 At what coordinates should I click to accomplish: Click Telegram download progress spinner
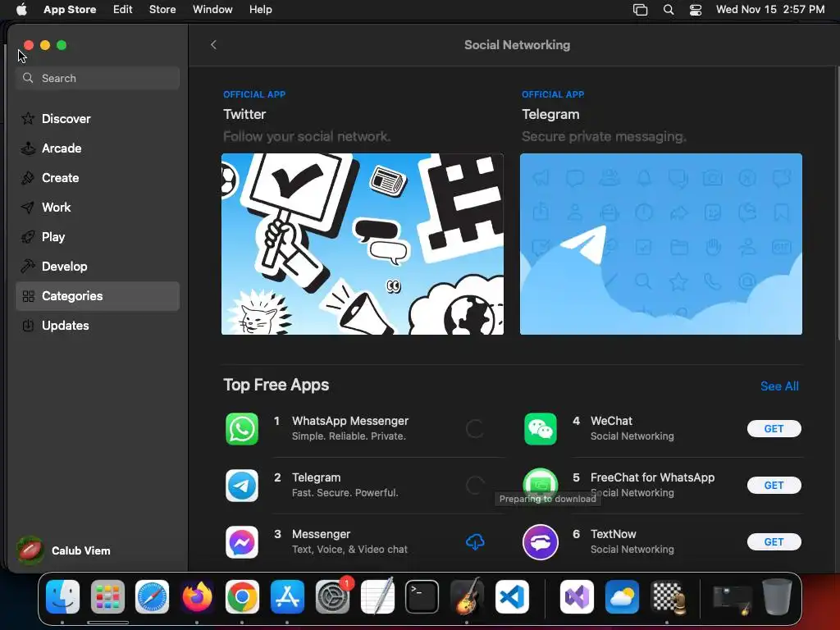click(475, 486)
